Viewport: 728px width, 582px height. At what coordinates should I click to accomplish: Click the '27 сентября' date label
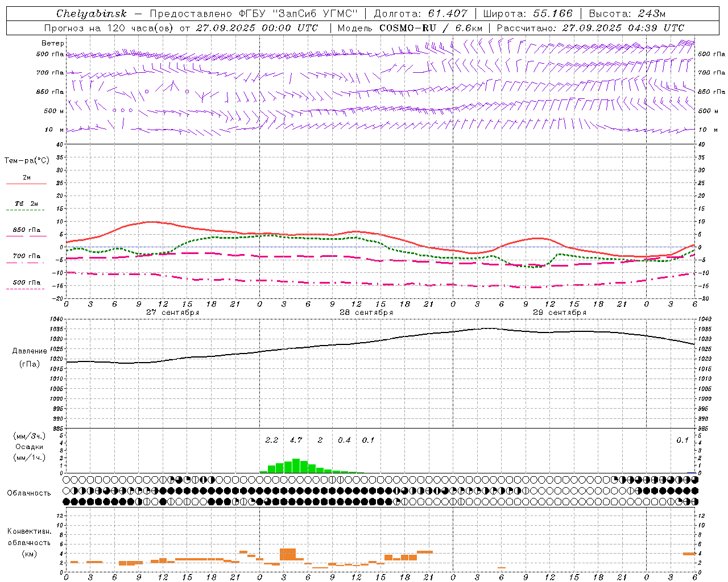(x=172, y=313)
